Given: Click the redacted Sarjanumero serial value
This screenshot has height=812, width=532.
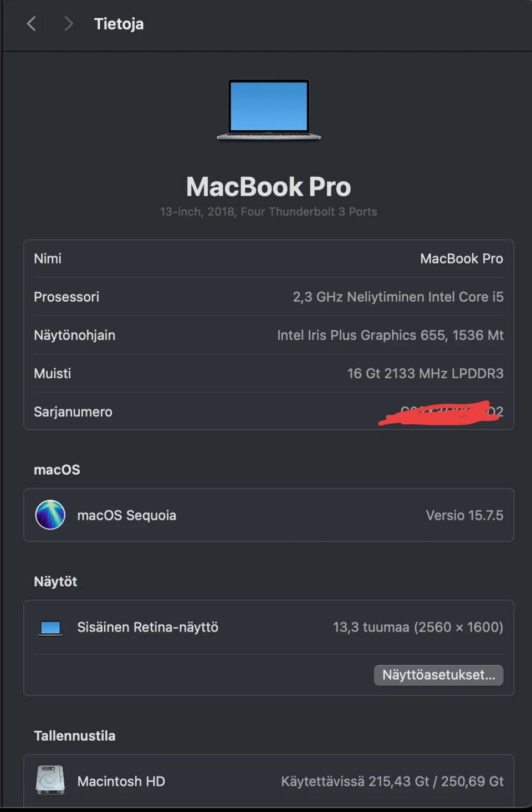Looking at the screenshot, I should coord(443,412).
